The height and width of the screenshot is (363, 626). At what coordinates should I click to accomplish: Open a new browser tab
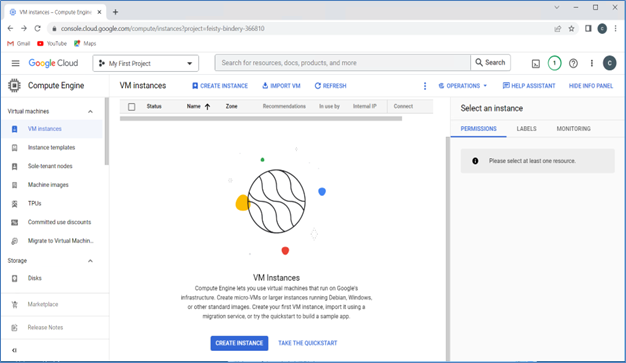coord(115,12)
